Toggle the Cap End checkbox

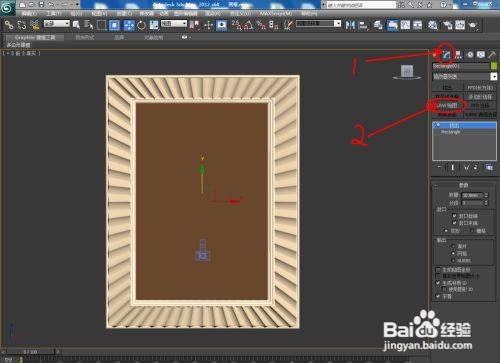pos(454,223)
